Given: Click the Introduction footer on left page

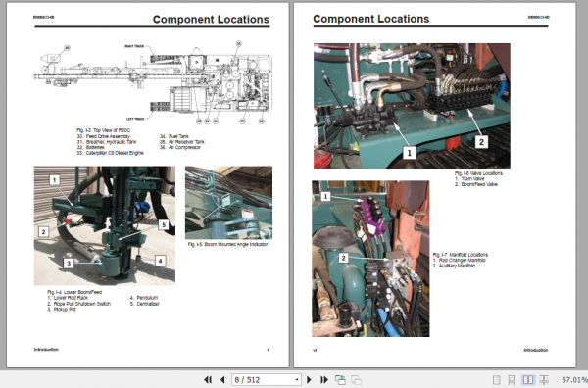Looking at the screenshot, I should click(x=46, y=350).
